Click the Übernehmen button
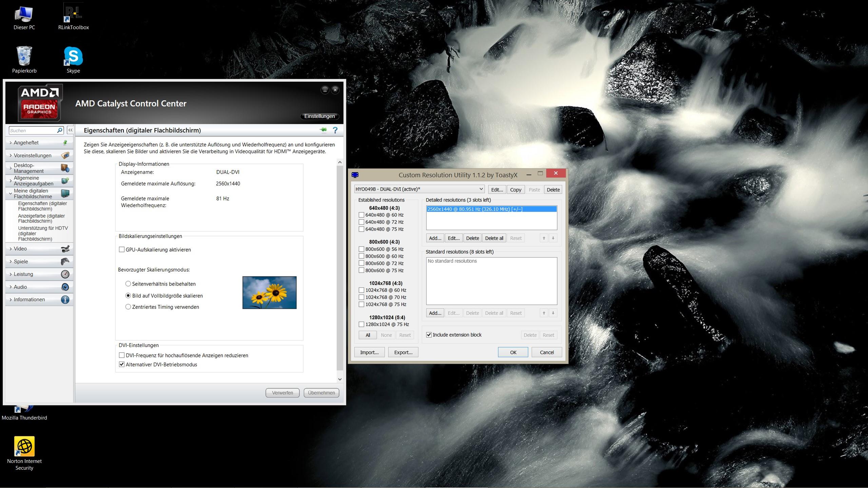 pos(321,393)
